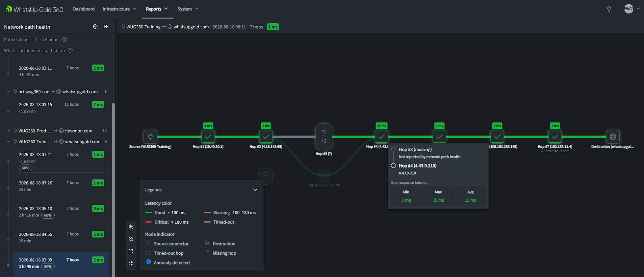The width and height of the screenshot is (644, 277).
Task: Select the Hop #5 checkmark node
Action: pyautogui.click(x=439, y=137)
